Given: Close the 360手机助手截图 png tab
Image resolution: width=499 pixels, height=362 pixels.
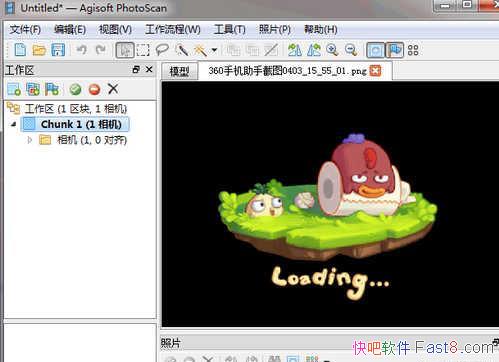Looking at the screenshot, I should 375,71.
